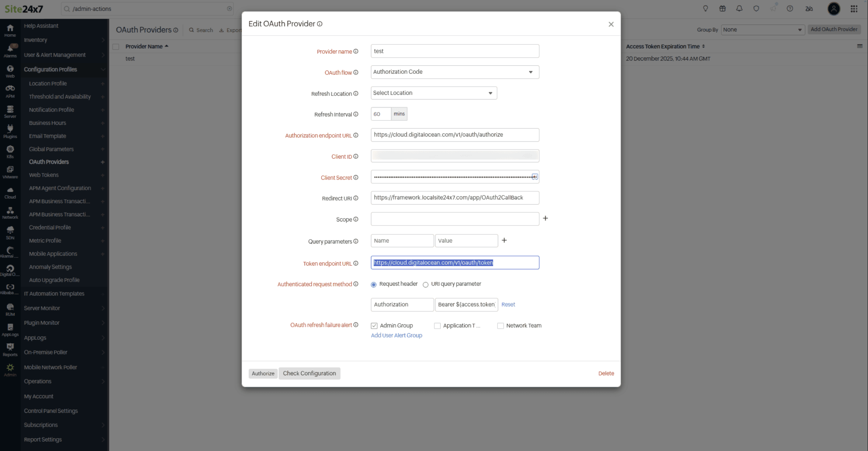Open the Select Location dropdown

click(x=490, y=93)
